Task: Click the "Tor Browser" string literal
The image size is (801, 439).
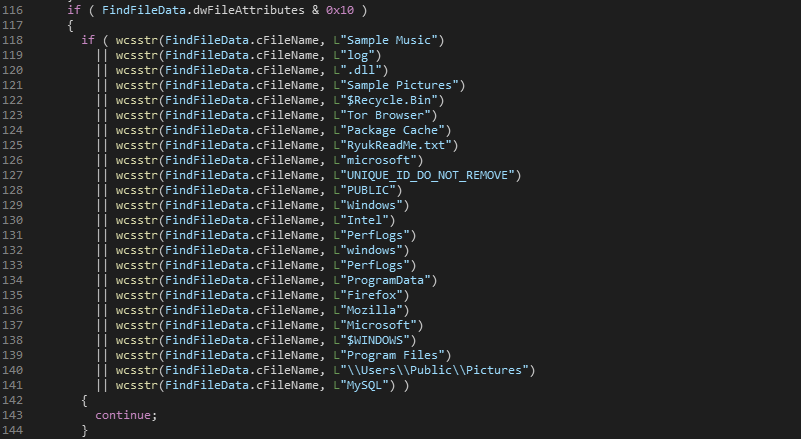Action: click(x=386, y=115)
